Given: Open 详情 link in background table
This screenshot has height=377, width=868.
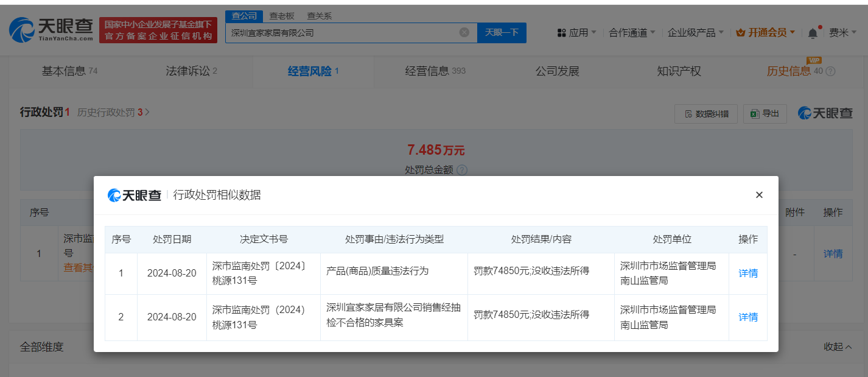Looking at the screenshot, I should [x=833, y=253].
